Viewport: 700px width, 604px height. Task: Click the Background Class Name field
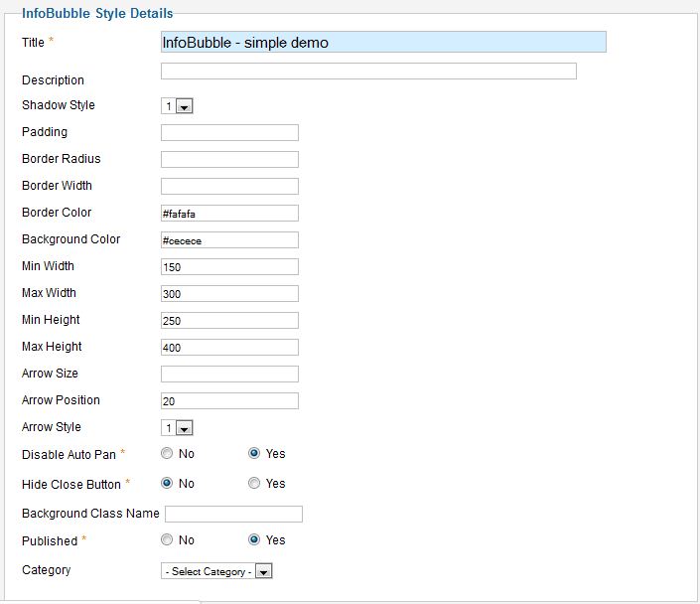[233, 514]
